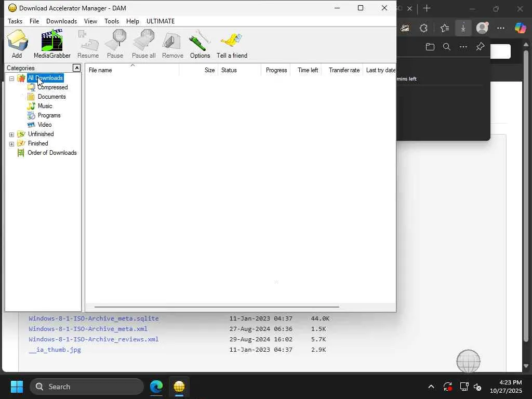The height and width of the screenshot is (399, 532).
Task: Select the Documents category
Action: [51, 97]
